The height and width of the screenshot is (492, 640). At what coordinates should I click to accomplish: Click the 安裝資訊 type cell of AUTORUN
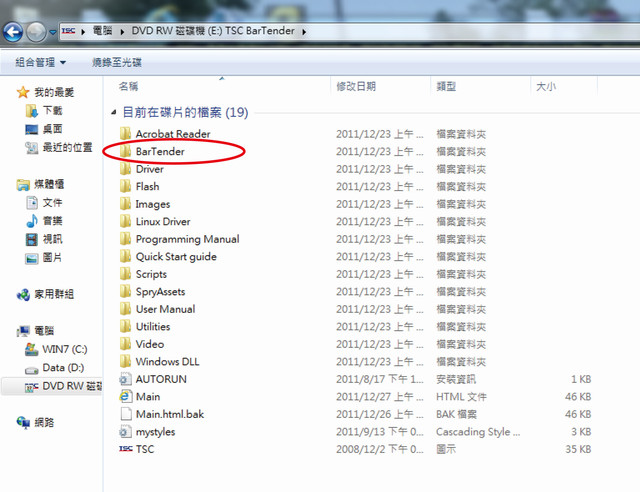click(x=456, y=379)
